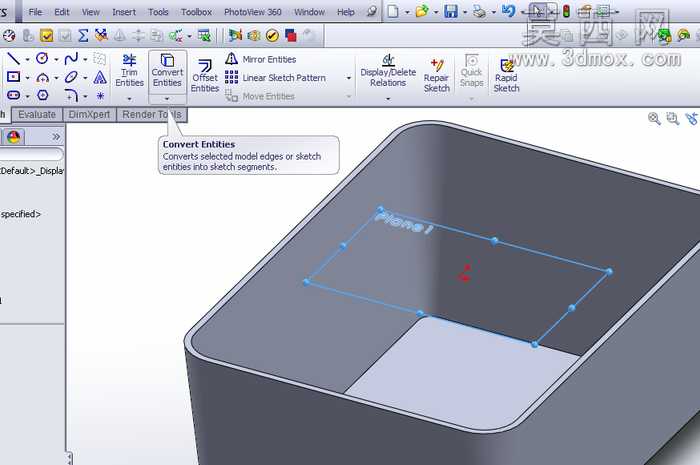The image size is (700, 465).
Task: Open the Linear Sketch Pattern dropdown arrow
Action: click(349, 78)
